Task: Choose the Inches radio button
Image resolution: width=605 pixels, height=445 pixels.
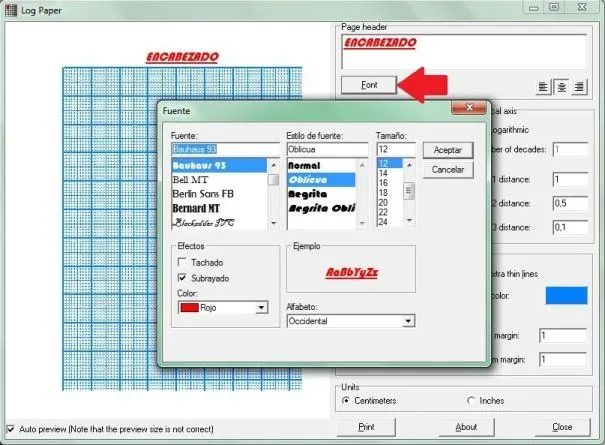Action: click(472, 400)
